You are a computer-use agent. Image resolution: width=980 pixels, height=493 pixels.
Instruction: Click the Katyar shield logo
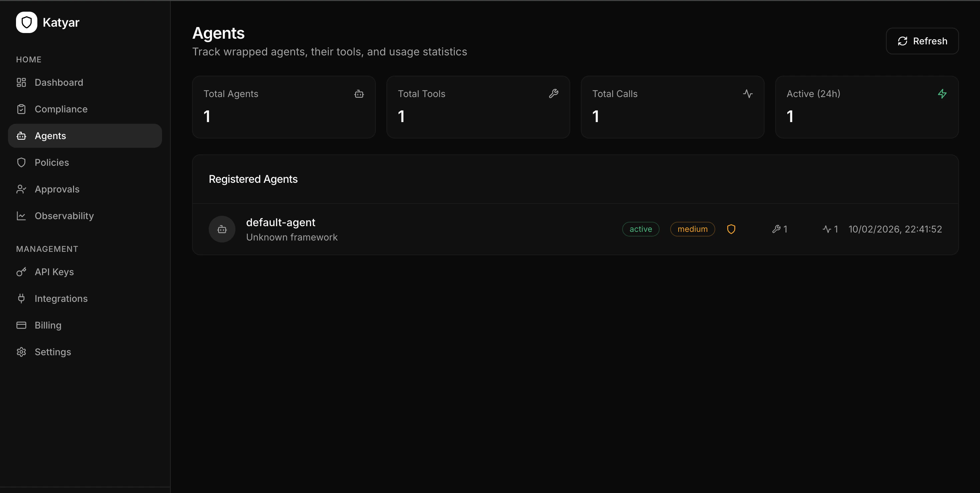26,22
